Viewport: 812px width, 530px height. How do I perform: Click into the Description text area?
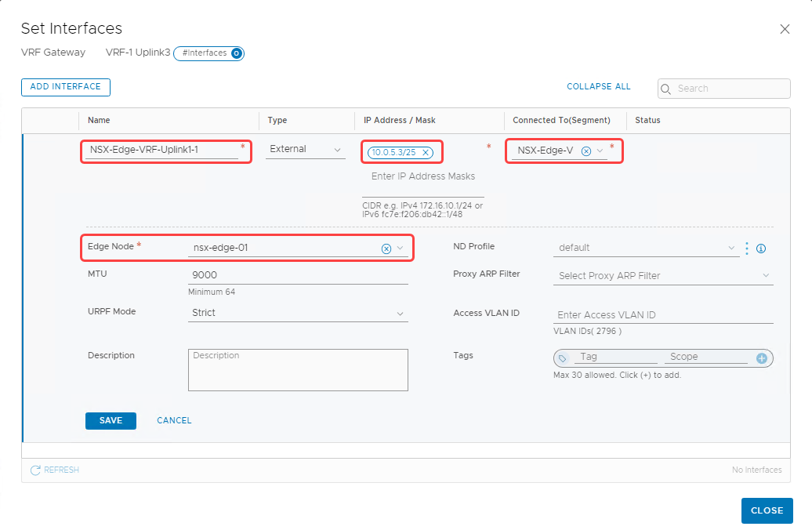click(x=298, y=369)
